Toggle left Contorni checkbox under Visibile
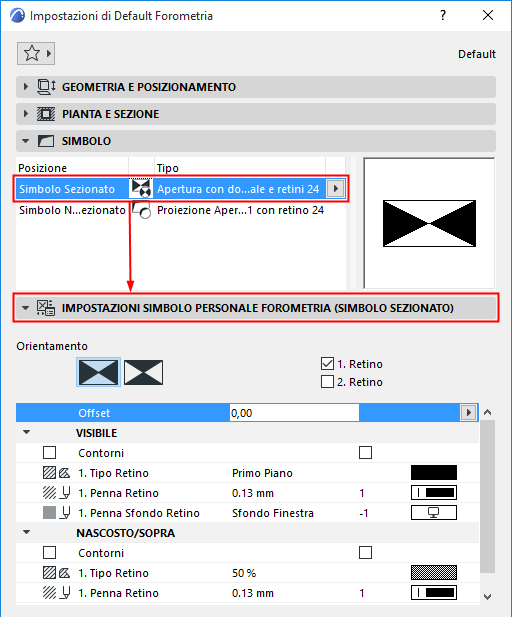This screenshot has height=617, width=512. [x=49, y=453]
